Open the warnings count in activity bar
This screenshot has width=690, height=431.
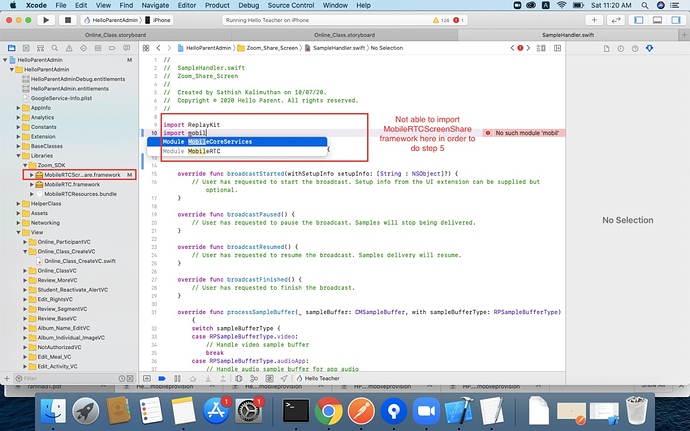click(x=441, y=20)
